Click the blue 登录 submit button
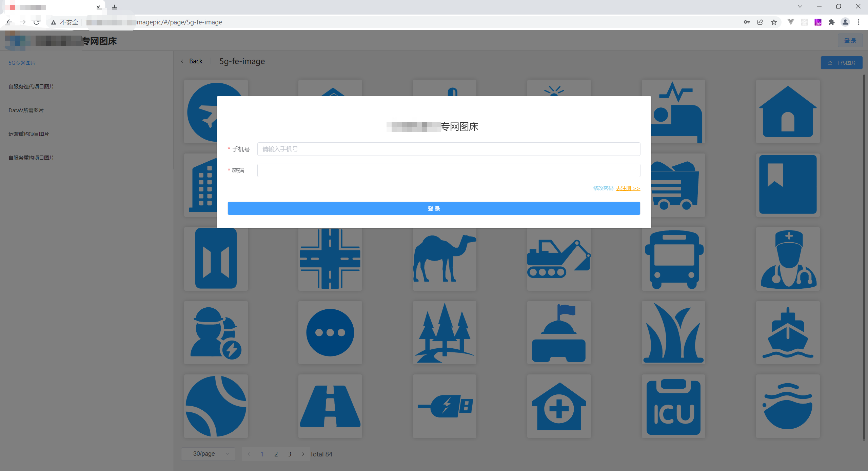The height and width of the screenshot is (471, 868). [434, 208]
